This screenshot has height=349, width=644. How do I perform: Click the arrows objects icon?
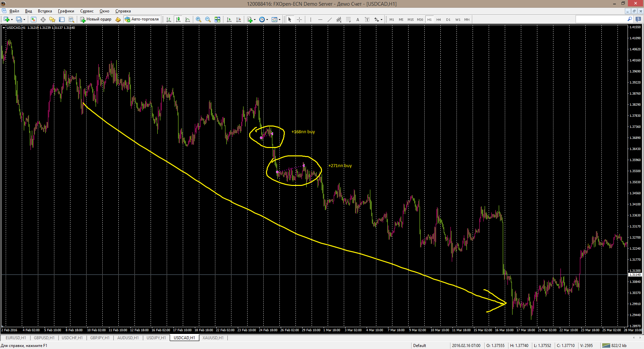coord(377,19)
